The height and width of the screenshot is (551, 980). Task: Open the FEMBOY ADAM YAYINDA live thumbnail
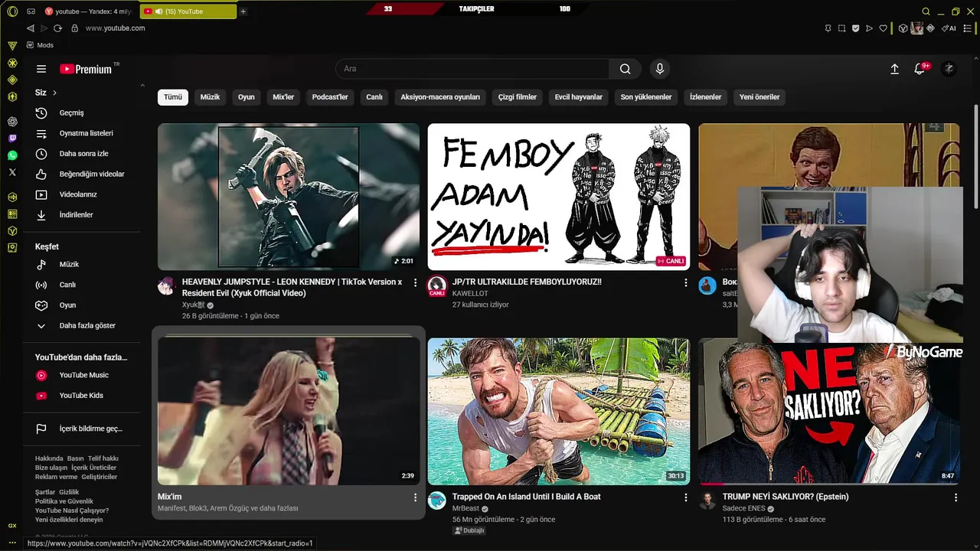(559, 197)
